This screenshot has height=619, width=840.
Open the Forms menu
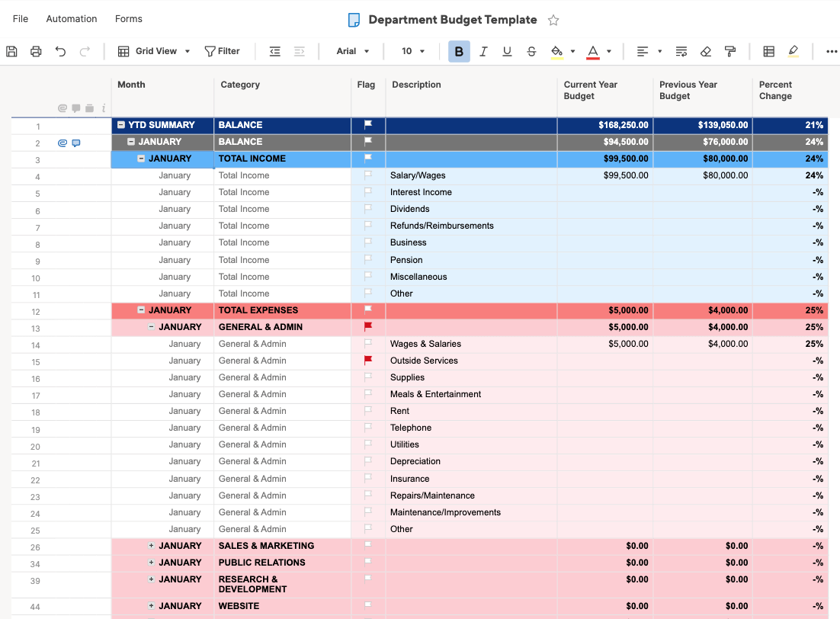pyautogui.click(x=128, y=18)
